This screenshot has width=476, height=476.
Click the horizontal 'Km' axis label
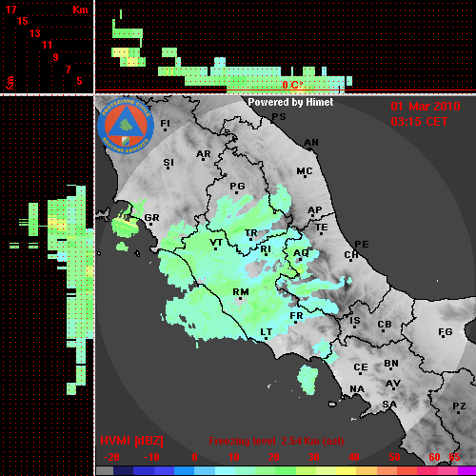click(x=80, y=10)
